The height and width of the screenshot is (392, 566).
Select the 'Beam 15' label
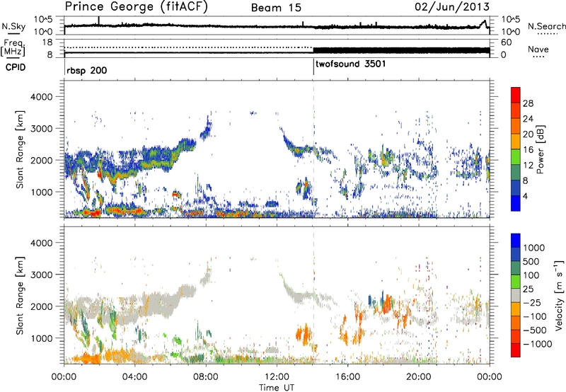coord(276,8)
